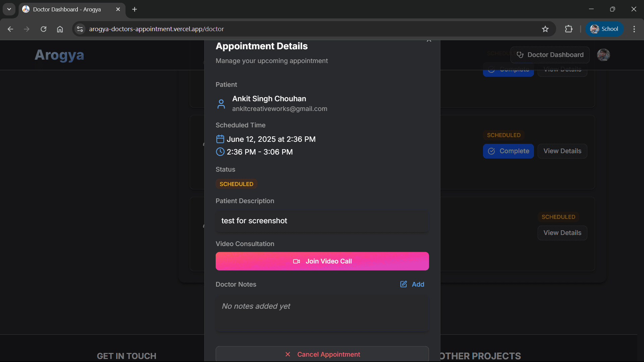Open the Chrome three-dot menu
644x362 pixels.
point(634,29)
